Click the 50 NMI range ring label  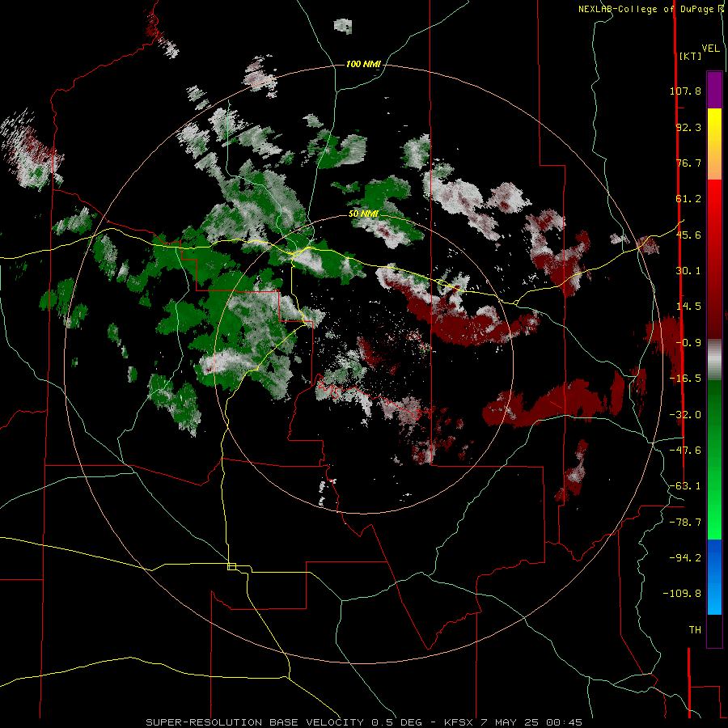click(x=363, y=214)
